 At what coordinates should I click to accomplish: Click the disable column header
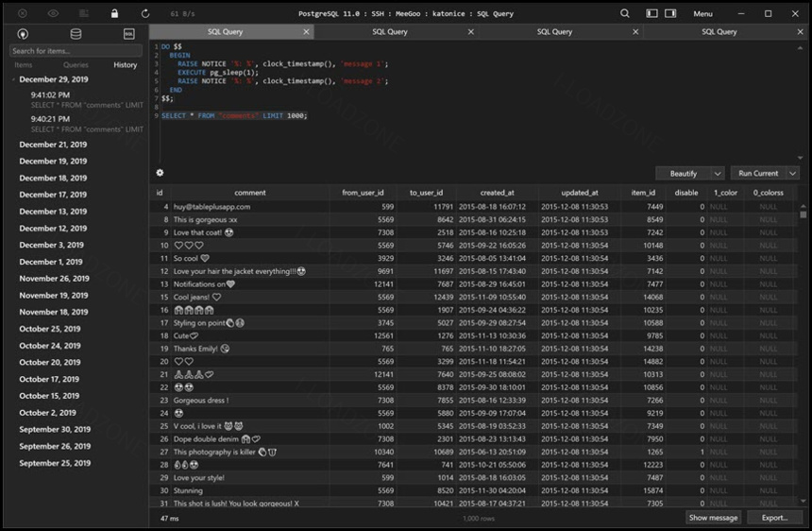tap(686, 193)
